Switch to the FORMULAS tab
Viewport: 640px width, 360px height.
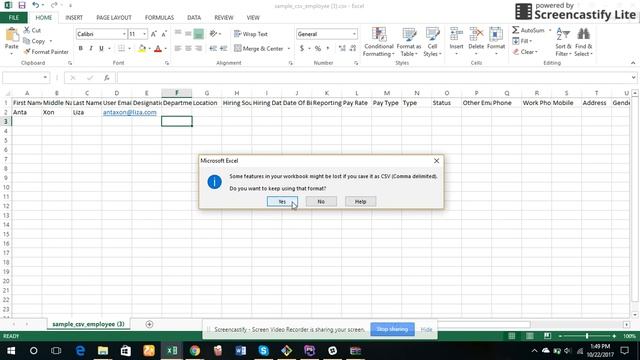pyautogui.click(x=159, y=18)
